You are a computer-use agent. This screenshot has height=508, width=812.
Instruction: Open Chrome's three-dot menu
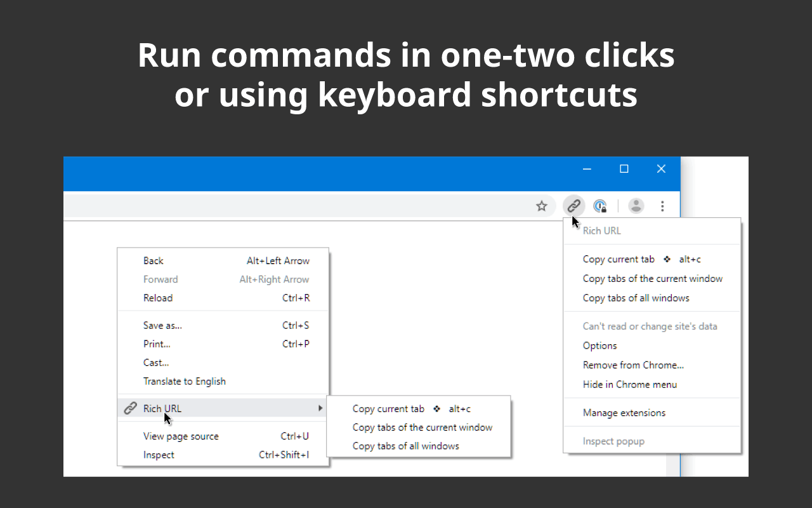pos(662,206)
